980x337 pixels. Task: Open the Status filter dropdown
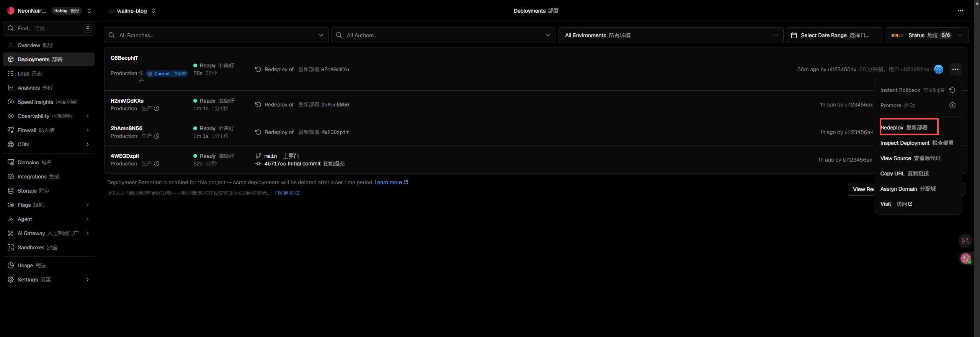[x=926, y=35]
